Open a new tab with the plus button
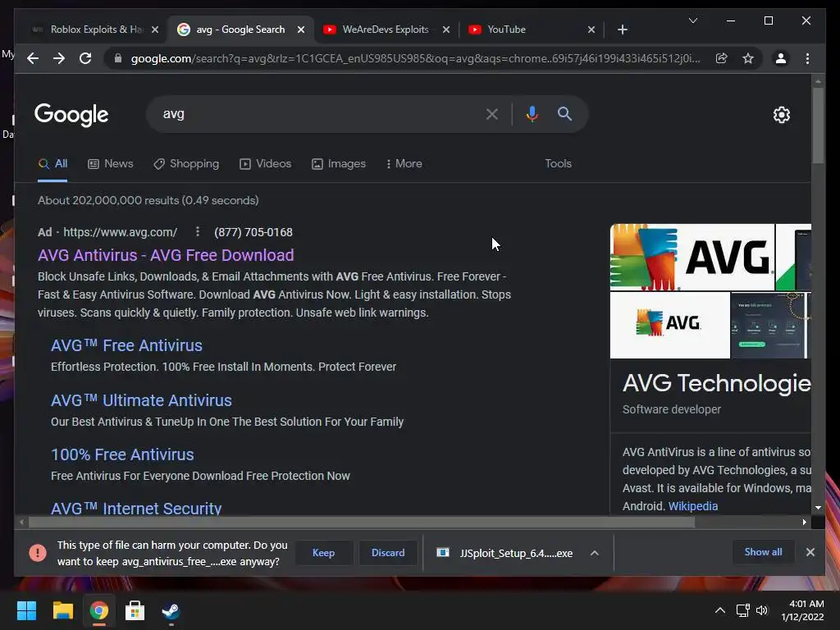The image size is (840, 630). coord(622,30)
